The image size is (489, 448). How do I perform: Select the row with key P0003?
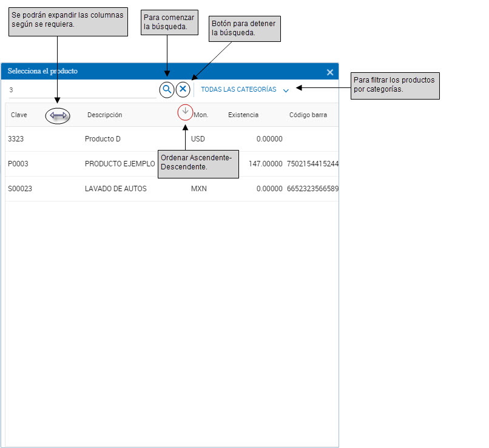click(x=18, y=164)
